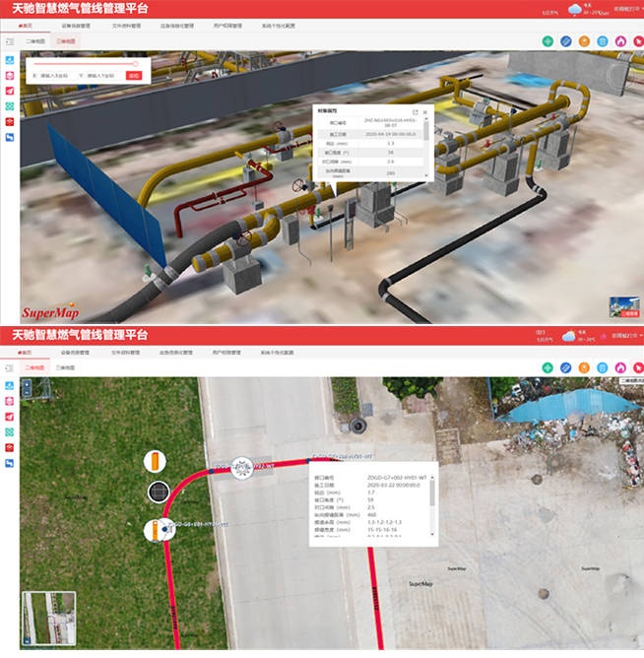Image resolution: width=644 pixels, height=658 pixels.
Task: Click the collapse sidebar icon in upper view
Action: [9, 42]
